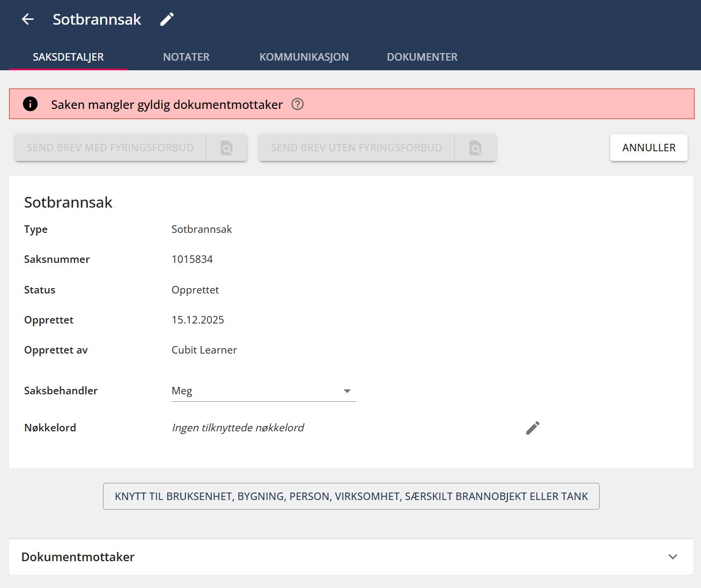Click the 'Saken mangler gyldig dokumentmottaker' message
This screenshot has width=701, height=588.
pyautogui.click(x=167, y=105)
